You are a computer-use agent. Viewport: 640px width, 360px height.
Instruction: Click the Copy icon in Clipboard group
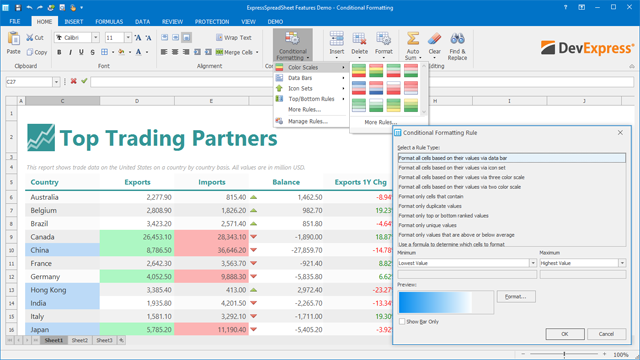(30, 52)
